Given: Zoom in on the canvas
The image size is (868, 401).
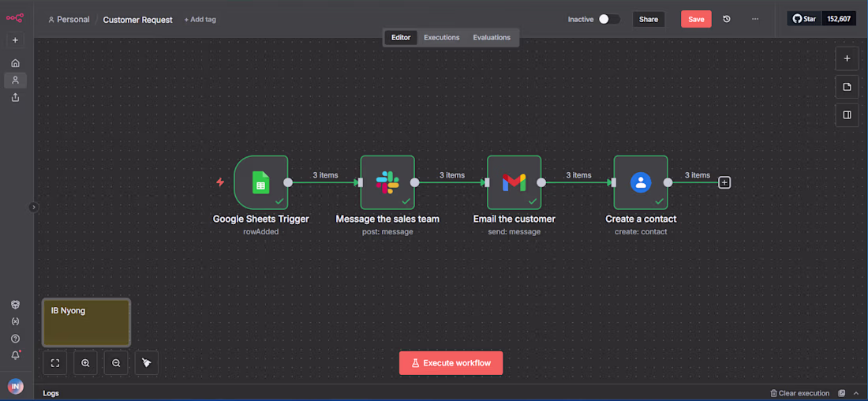Looking at the screenshot, I should [85, 363].
